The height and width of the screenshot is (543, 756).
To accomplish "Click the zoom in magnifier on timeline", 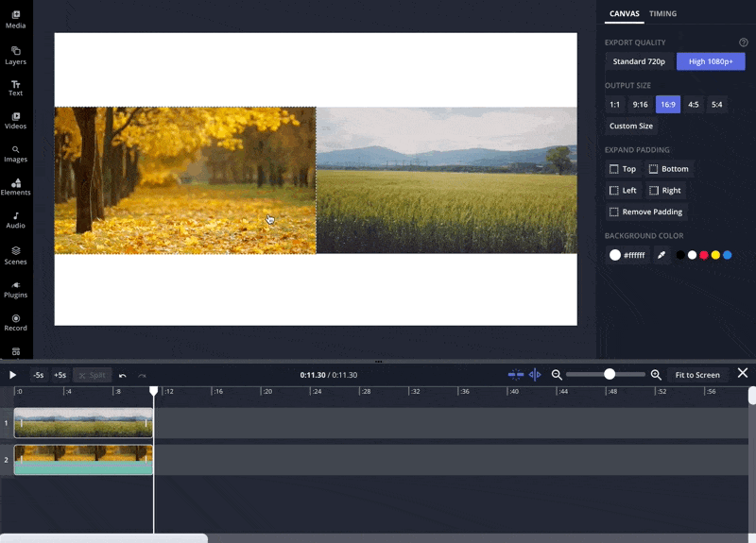I will tap(656, 375).
